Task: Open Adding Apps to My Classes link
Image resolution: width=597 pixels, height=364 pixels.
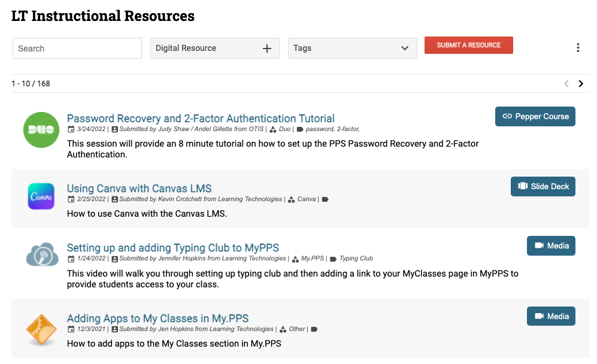Action: click(157, 318)
